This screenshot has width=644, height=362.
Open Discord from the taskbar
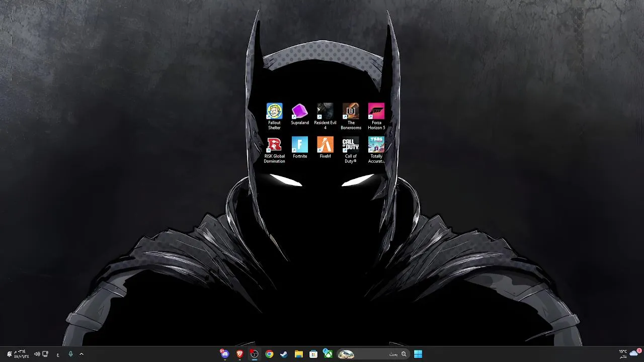224,354
